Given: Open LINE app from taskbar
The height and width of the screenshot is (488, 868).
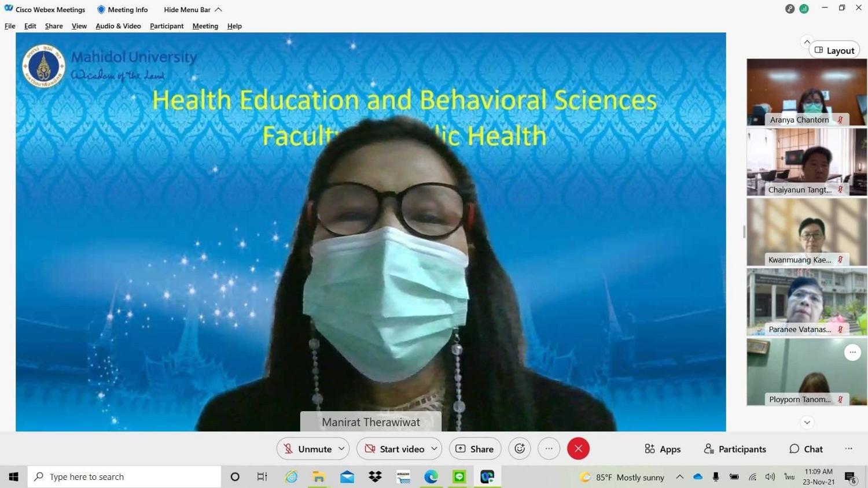Looking at the screenshot, I should pyautogui.click(x=459, y=477).
